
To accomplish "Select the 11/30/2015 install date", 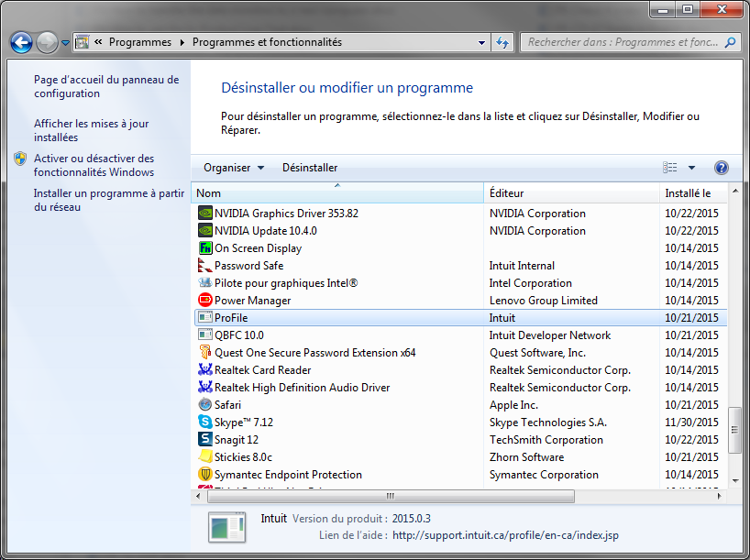I will 691,423.
